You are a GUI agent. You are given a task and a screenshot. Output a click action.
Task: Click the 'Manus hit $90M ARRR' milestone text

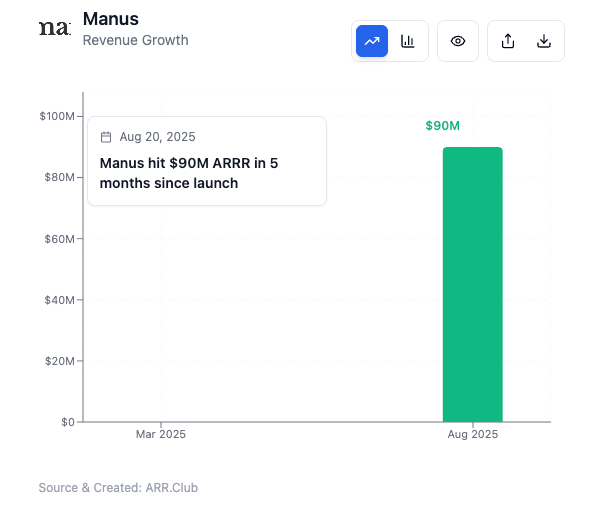click(189, 173)
